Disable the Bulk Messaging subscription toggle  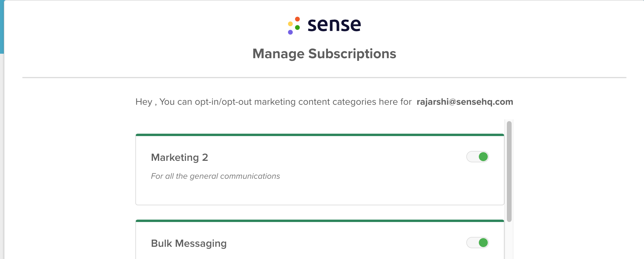coord(478,243)
